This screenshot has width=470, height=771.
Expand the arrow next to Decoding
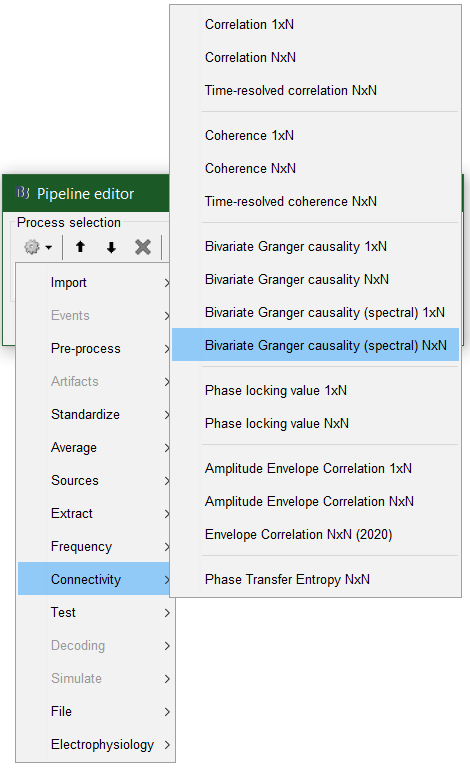tap(167, 646)
